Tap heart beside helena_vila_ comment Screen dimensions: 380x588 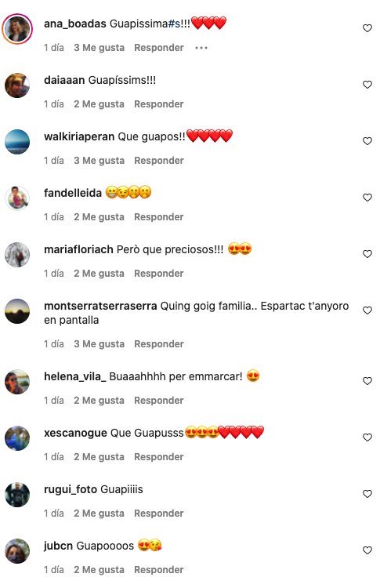click(x=367, y=380)
